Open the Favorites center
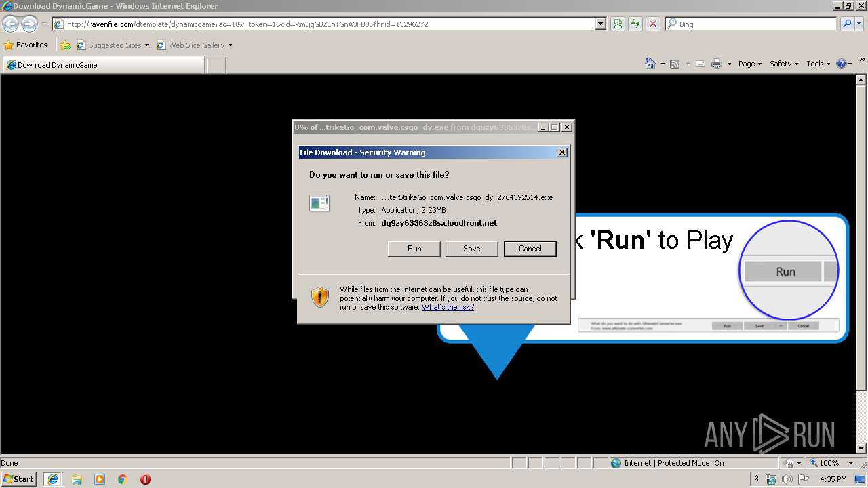868x488 pixels. (26, 45)
